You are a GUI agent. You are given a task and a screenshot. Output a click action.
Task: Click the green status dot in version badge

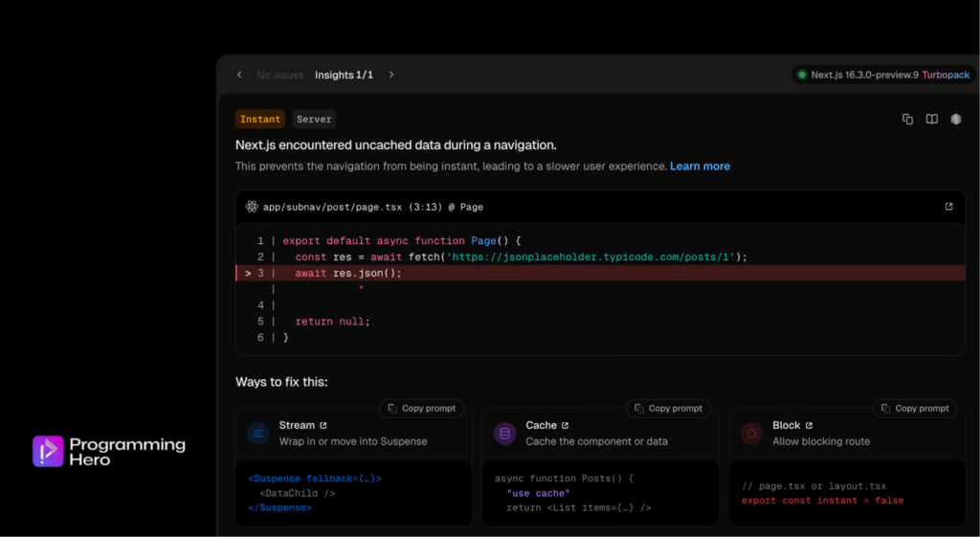pos(802,75)
